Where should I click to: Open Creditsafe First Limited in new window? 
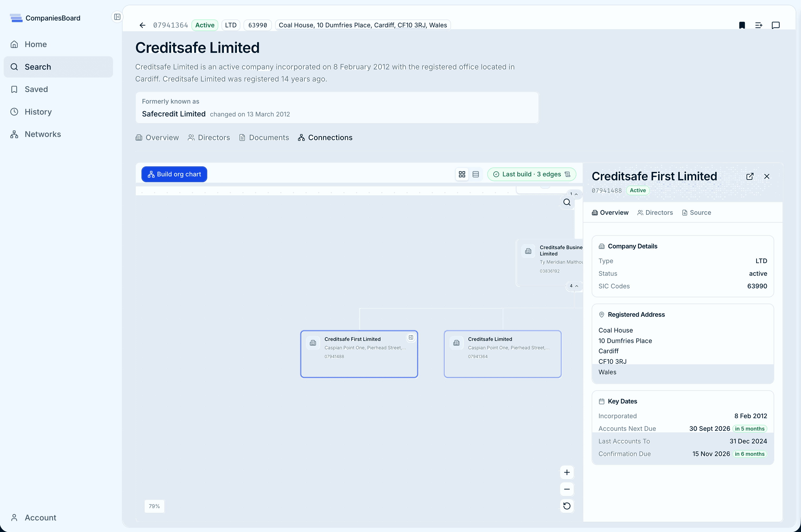pyautogui.click(x=750, y=176)
